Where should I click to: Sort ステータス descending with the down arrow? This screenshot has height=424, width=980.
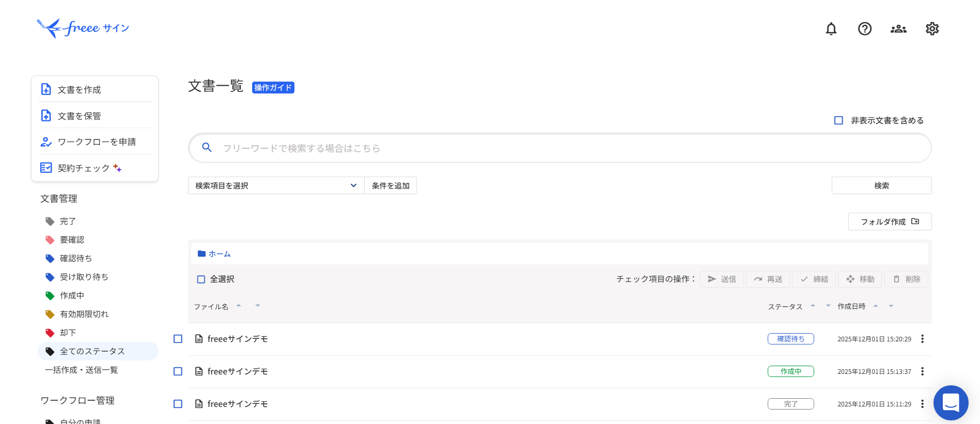click(828, 305)
